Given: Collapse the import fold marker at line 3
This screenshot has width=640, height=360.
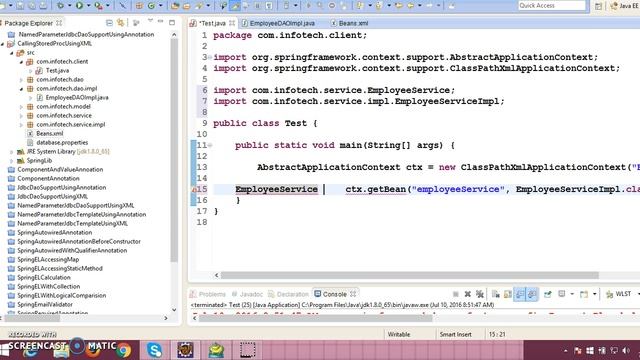Looking at the screenshot, I should click(210, 58).
